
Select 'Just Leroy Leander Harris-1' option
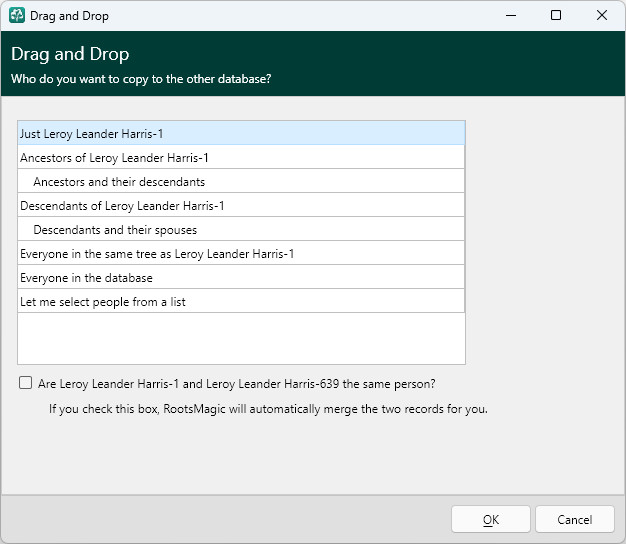pos(241,133)
